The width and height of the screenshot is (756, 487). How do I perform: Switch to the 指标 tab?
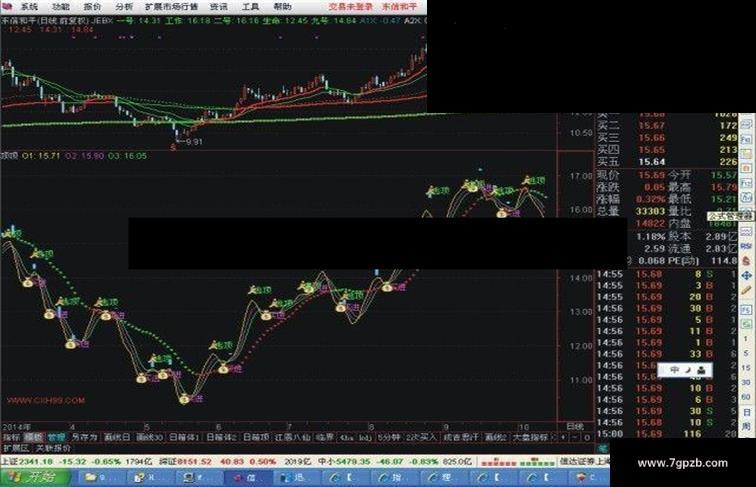pos(11,438)
